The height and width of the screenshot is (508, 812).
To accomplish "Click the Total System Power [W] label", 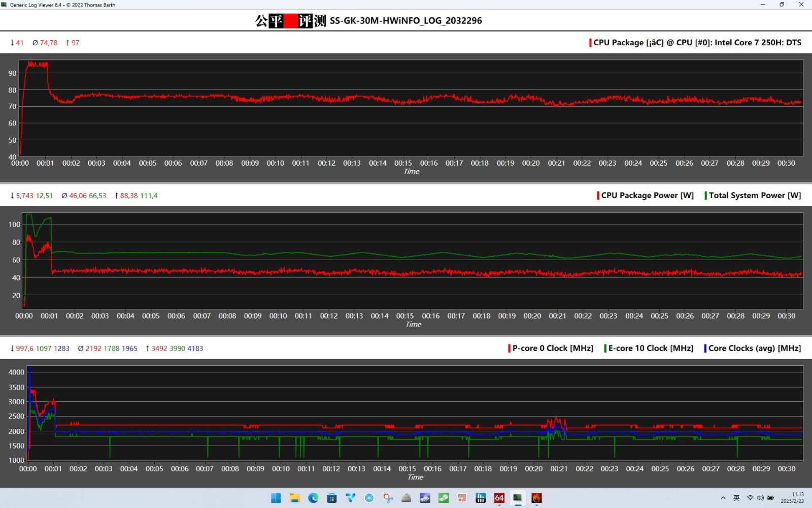I will pos(755,196).
